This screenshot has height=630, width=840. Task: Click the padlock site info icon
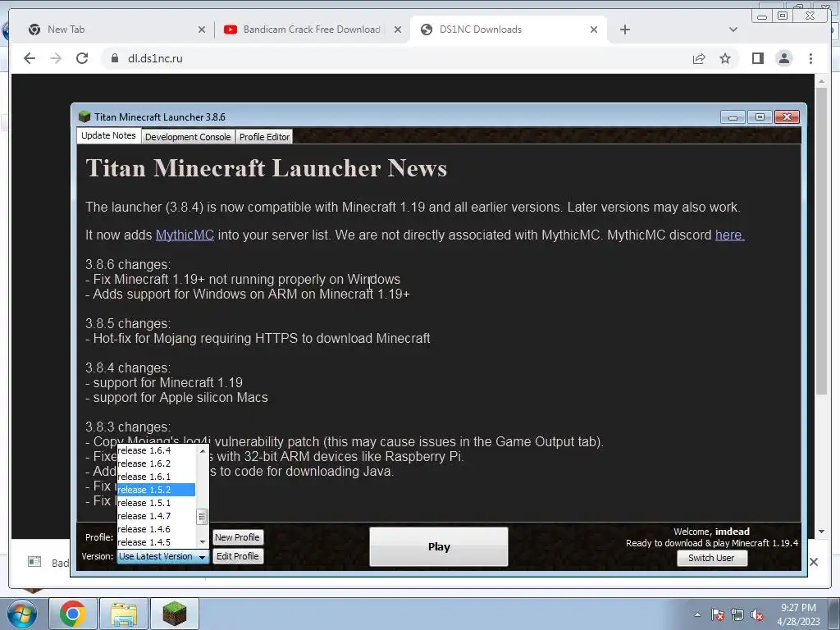coord(115,58)
